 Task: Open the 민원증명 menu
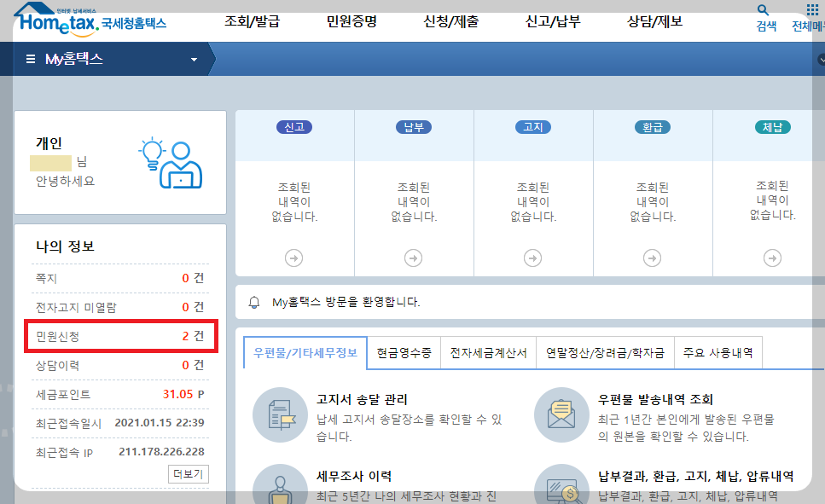tap(351, 21)
